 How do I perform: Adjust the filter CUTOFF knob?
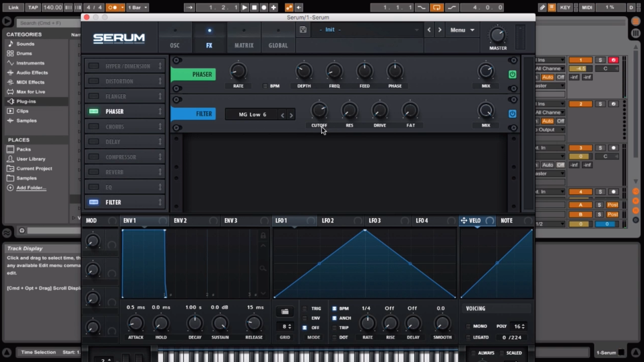(x=319, y=110)
